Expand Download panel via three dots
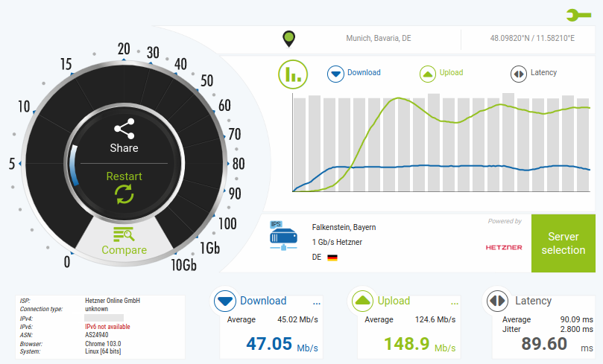 [x=316, y=302]
